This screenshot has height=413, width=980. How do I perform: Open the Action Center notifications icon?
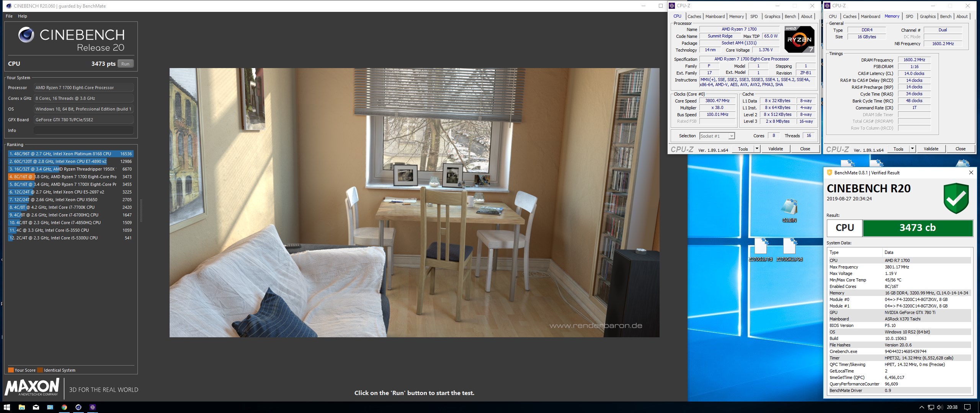coord(967,407)
